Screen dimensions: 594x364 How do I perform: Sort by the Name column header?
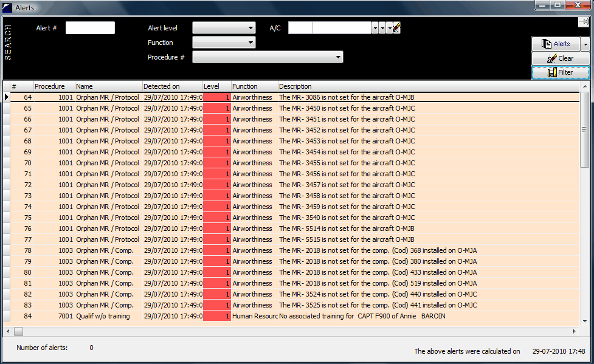coord(109,86)
